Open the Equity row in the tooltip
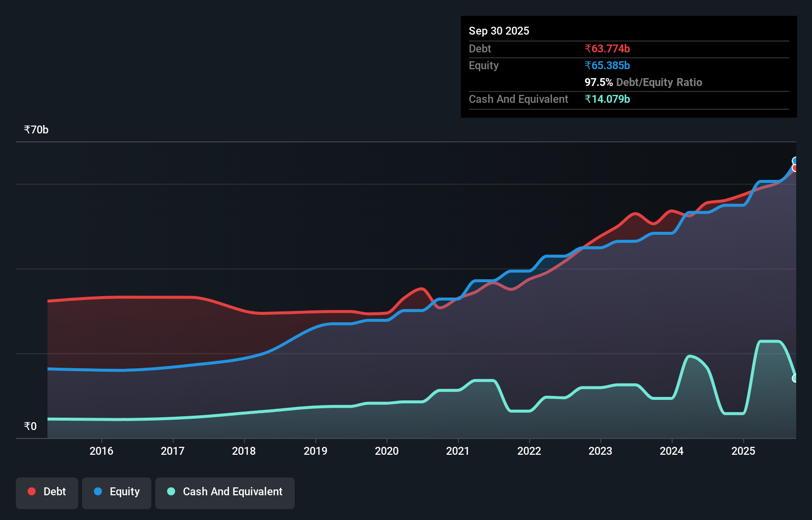812x520 pixels. coord(483,65)
